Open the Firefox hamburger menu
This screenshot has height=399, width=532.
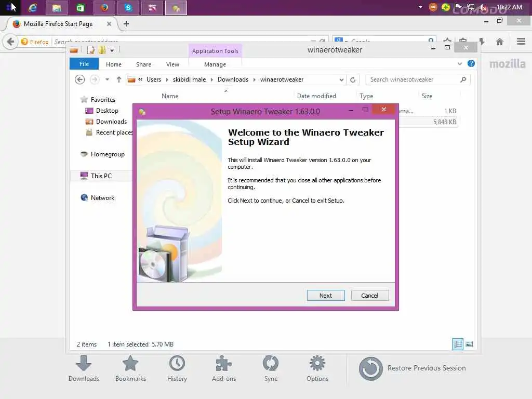(x=521, y=42)
